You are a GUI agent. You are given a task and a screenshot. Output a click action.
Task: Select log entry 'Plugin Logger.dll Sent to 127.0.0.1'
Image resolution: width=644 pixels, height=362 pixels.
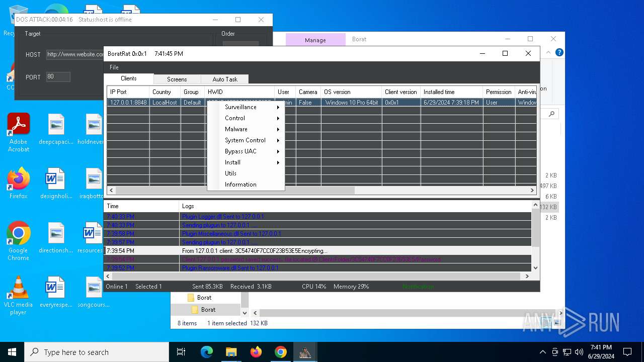tap(317, 217)
